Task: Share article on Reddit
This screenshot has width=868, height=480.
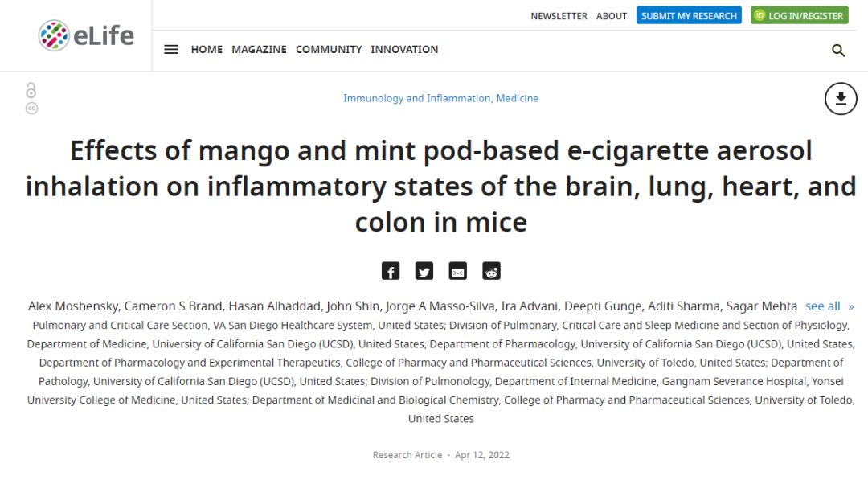Action: (492, 271)
